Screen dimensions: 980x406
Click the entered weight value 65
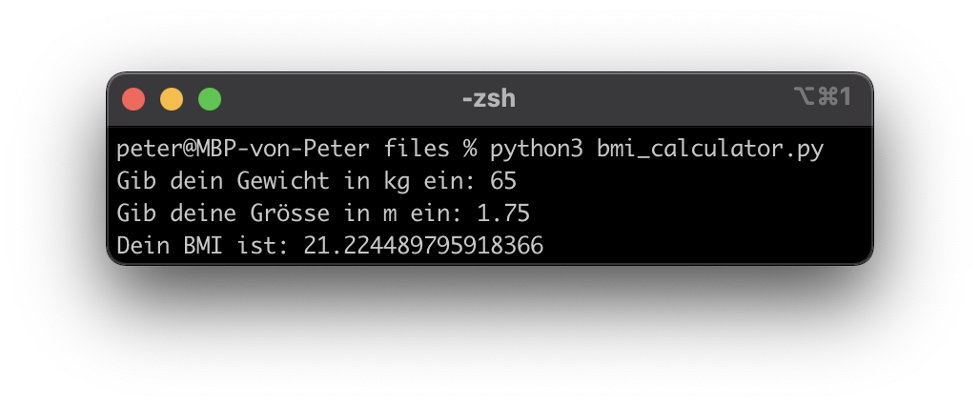point(502,181)
